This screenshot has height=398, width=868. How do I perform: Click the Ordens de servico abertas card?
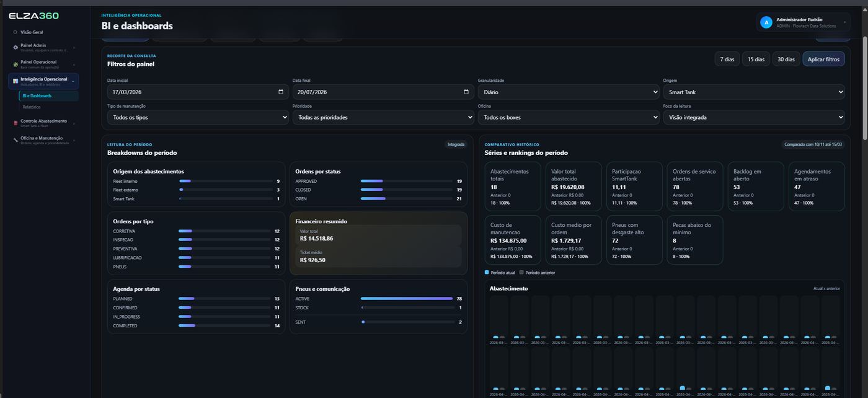(x=695, y=187)
